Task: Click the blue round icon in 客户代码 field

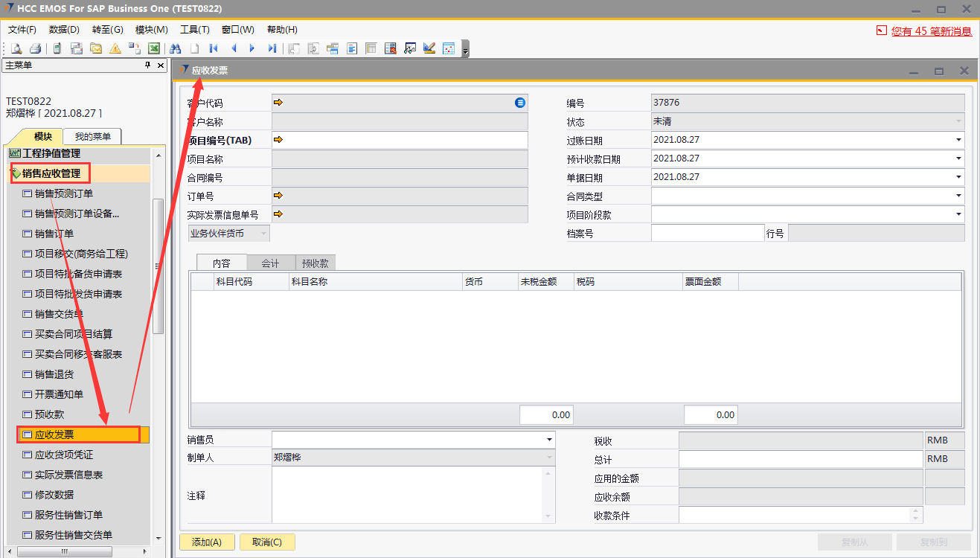Action: (520, 103)
